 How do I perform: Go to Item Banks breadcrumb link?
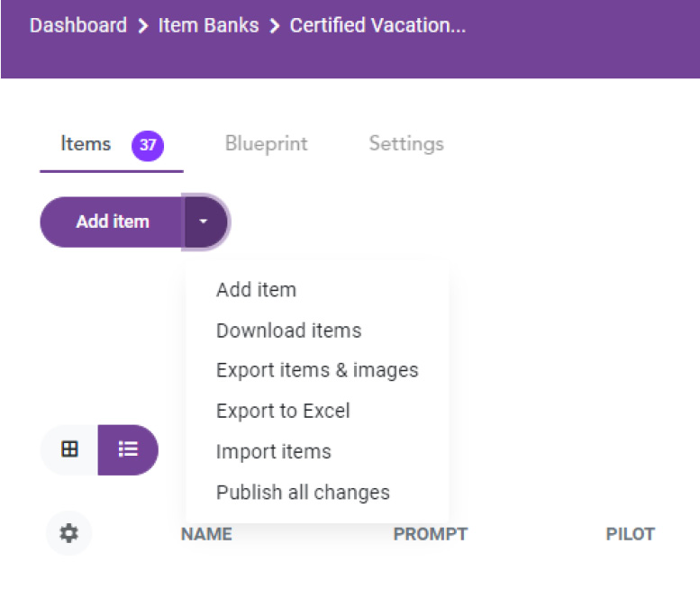pos(208,25)
